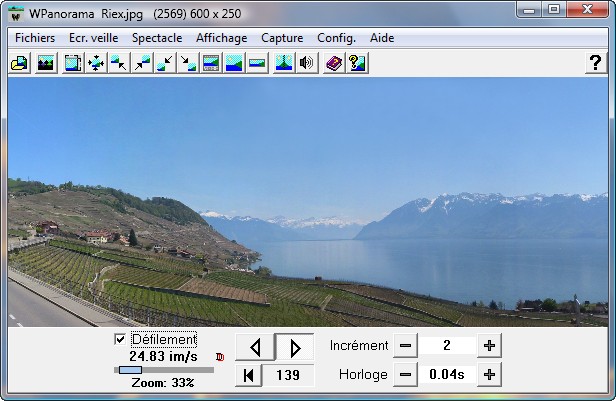616x401 pixels.
Task: Click the question-mark picture info icon
Action: coord(357,63)
